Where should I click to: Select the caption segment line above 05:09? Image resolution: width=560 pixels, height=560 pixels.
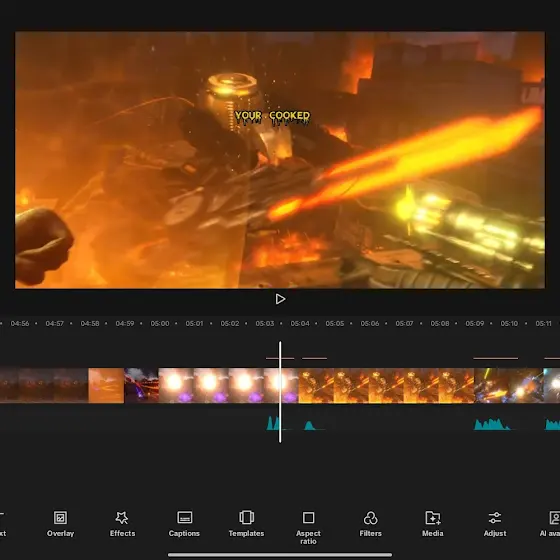coord(495,358)
